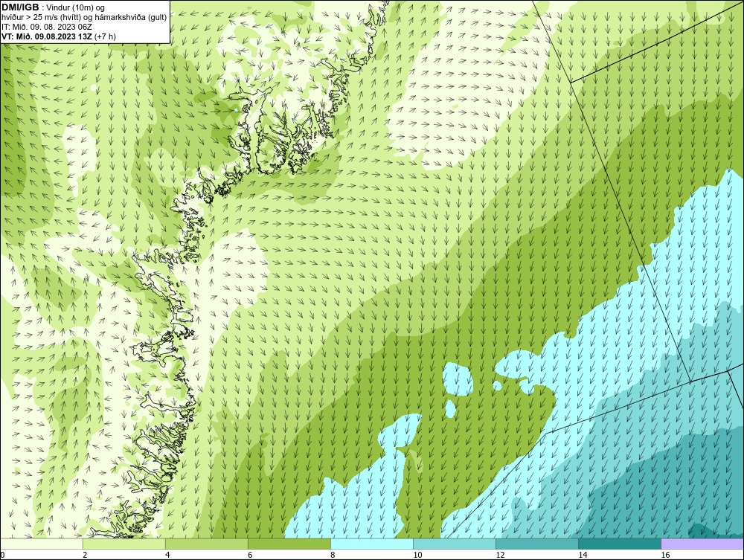Click the legend label '4'

point(167,555)
